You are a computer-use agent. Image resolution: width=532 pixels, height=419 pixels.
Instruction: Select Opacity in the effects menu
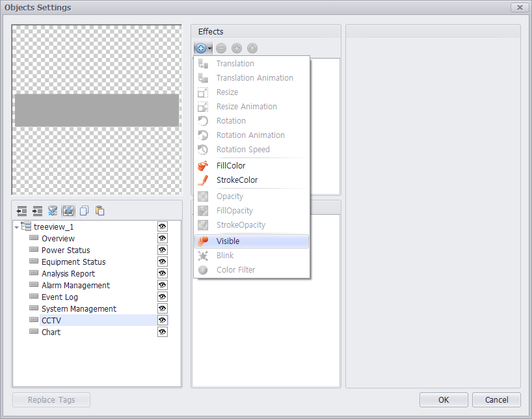(252, 196)
